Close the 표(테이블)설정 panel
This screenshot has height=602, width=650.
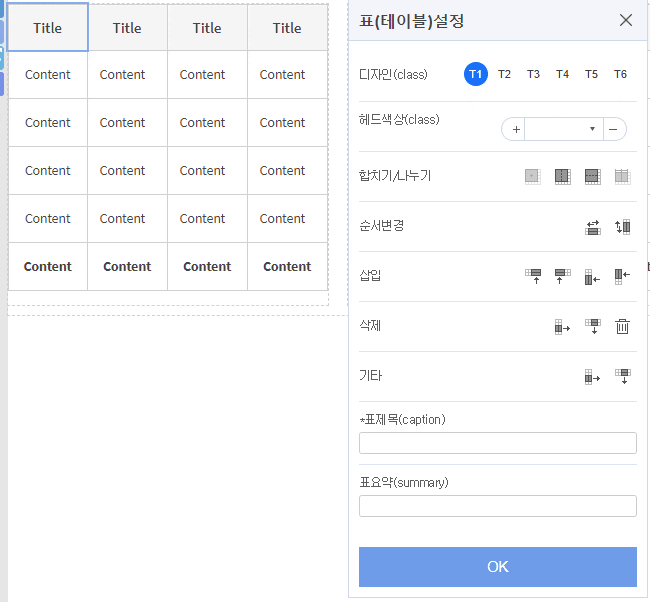click(626, 20)
